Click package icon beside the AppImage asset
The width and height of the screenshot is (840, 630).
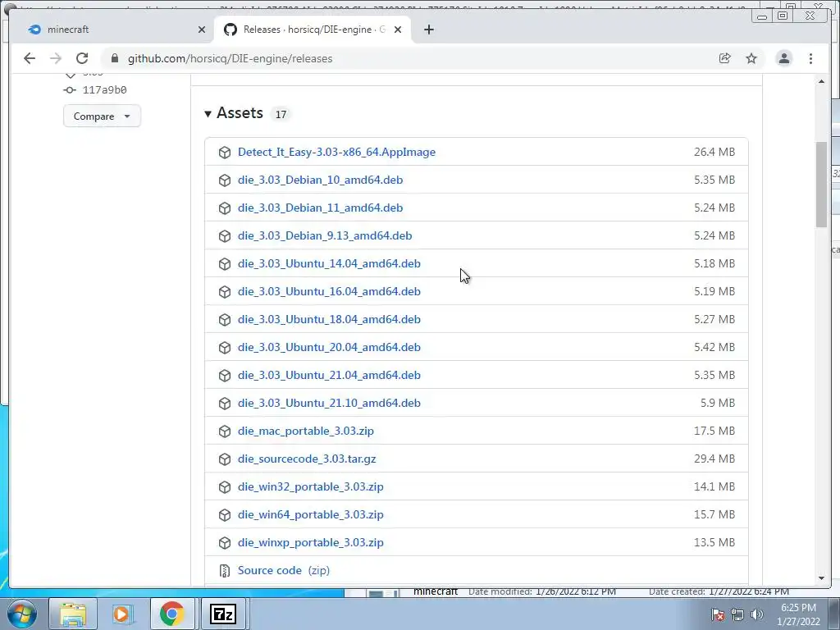pyautogui.click(x=225, y=153)
